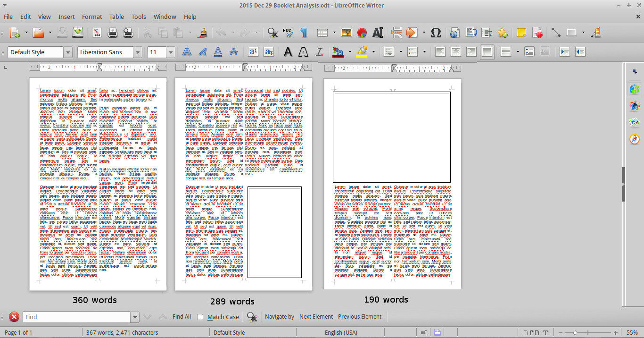Insert hyperlink globe icon
Image resolution: width=644 pixels, height=338 pixels.
click(x=454, y=33)
